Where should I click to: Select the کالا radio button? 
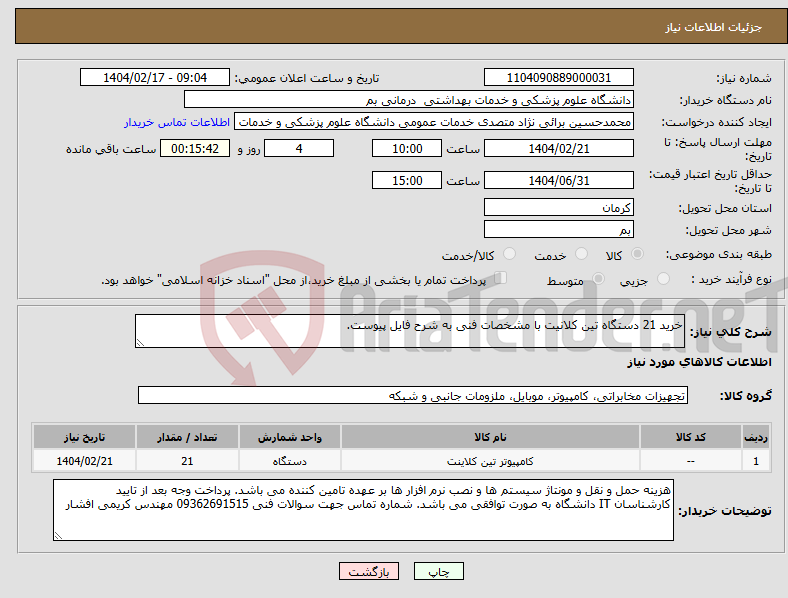coord(637,254)
